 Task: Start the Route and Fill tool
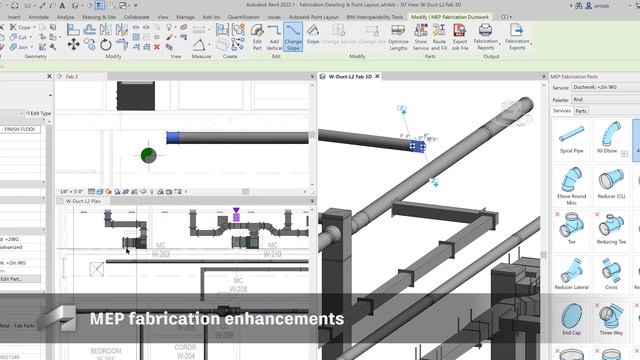tap(439, 37)
